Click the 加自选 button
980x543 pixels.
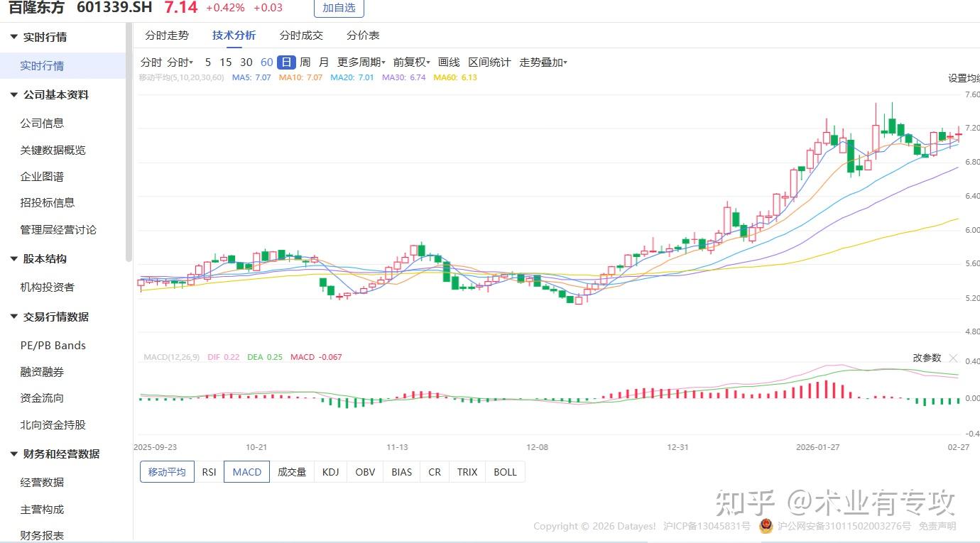click(339, 8)
